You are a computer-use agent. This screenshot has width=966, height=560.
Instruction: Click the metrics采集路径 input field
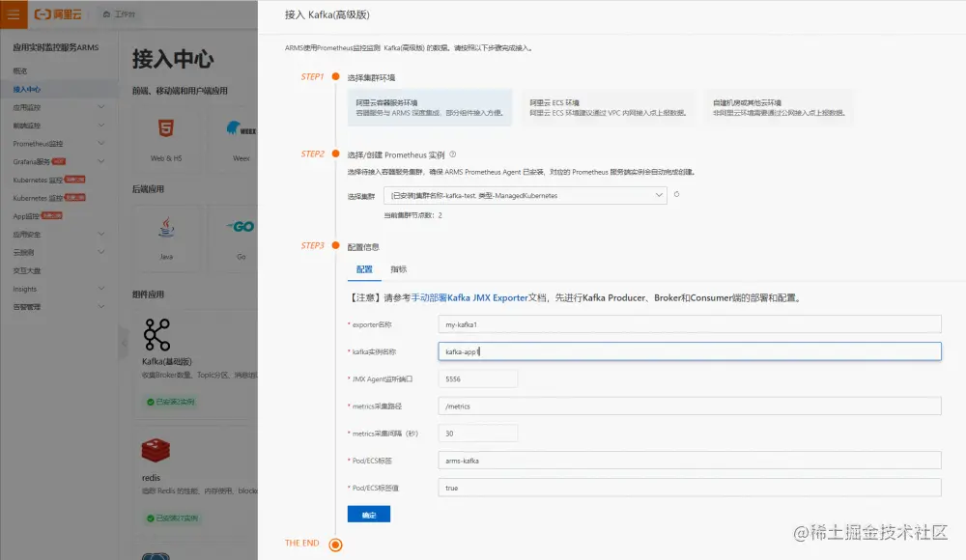[690, 406]
